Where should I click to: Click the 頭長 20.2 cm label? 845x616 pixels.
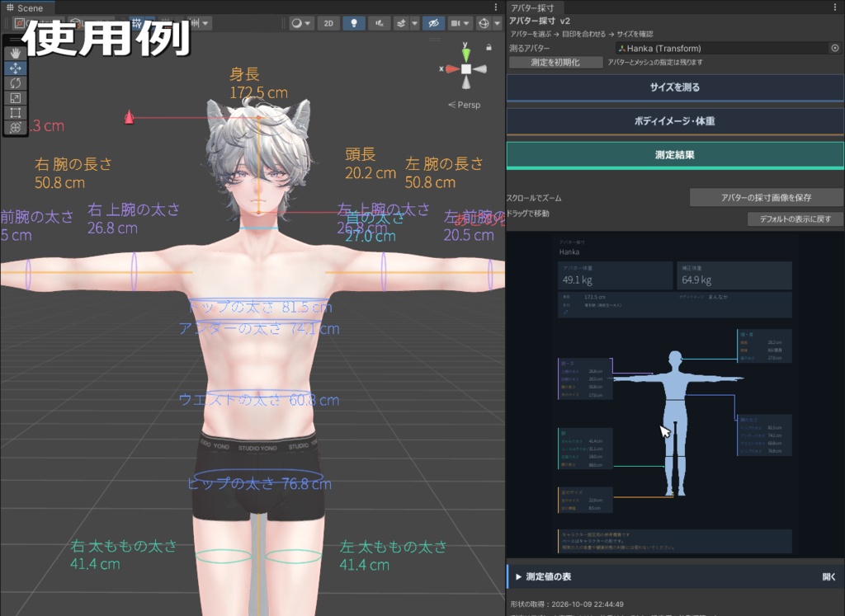(x=371, y=164)
